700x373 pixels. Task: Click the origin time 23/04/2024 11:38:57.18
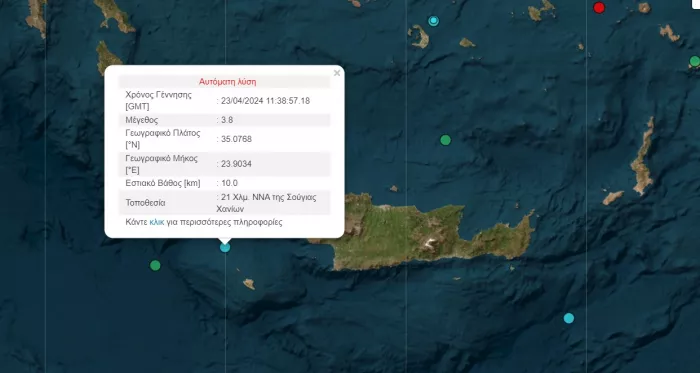pyautogui.click(x=265, y=101)
